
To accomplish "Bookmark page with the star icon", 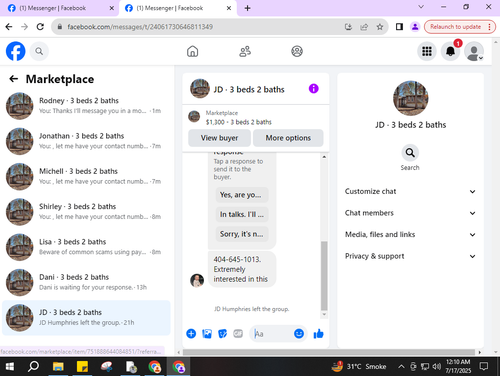I will pyautogui.click(x=380, y=27).
